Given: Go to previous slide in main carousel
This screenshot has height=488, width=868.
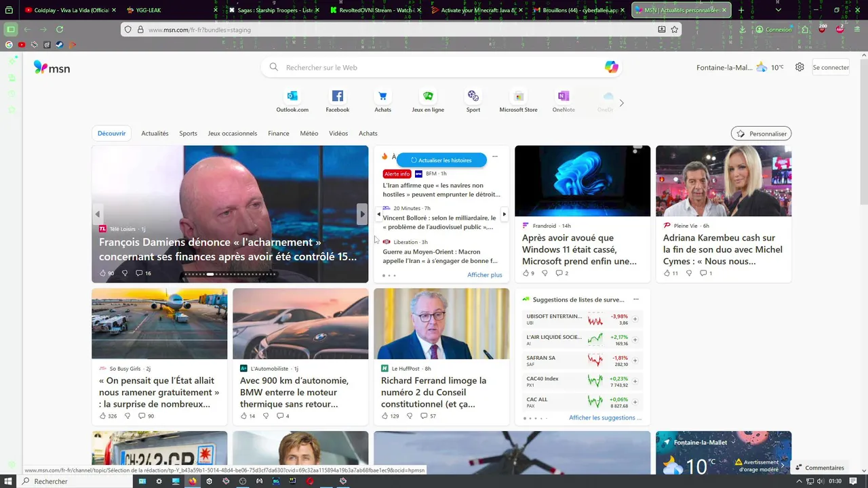Looking at the screenshot, I should (x=98, y=214).
